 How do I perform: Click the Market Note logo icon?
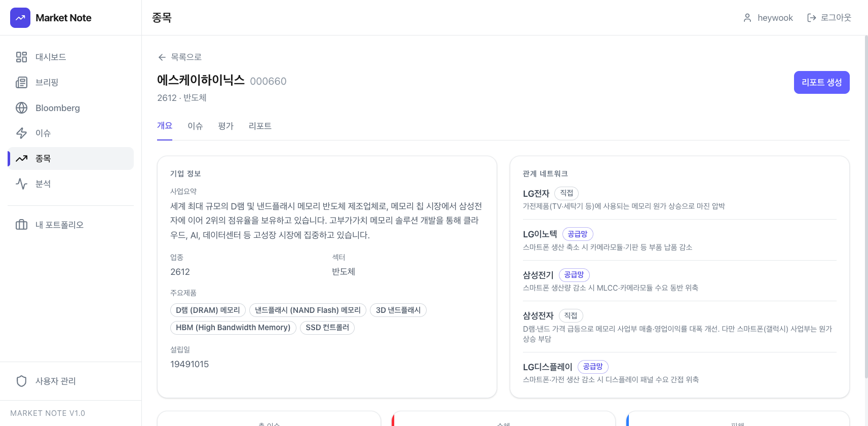(20, 18)
